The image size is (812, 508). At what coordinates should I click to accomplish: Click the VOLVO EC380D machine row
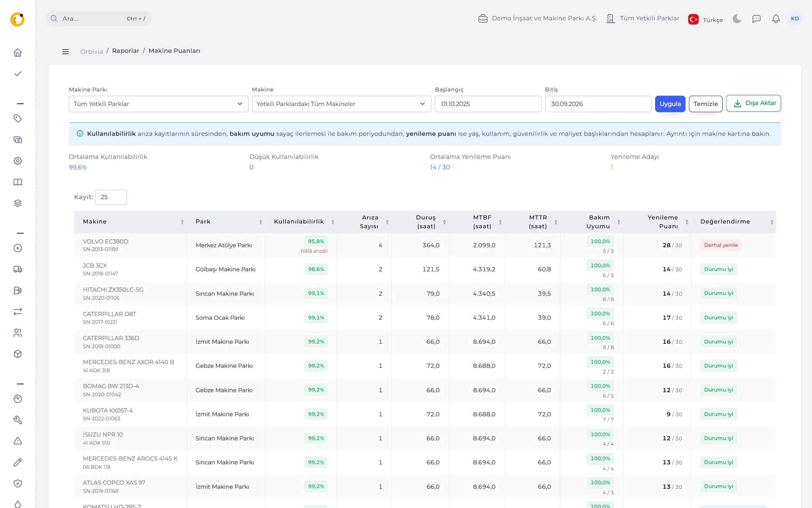(x=425, y=245)
